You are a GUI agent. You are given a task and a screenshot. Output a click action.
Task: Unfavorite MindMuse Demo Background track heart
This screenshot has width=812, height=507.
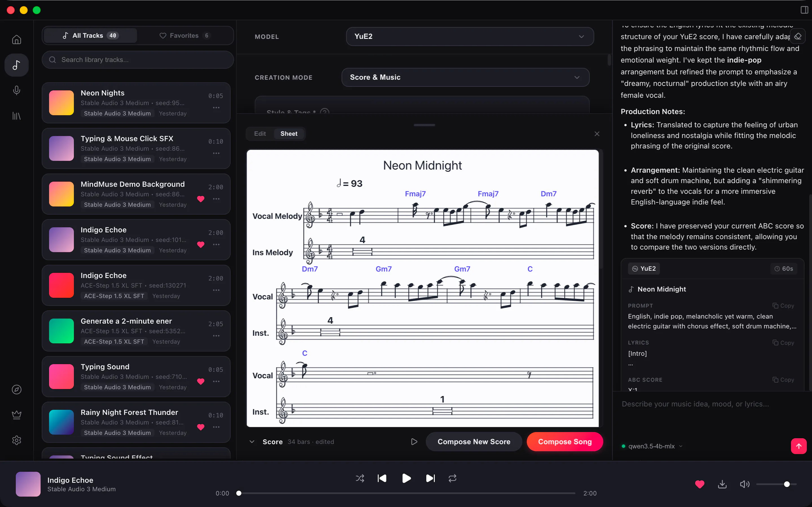[x=201, y=199]
